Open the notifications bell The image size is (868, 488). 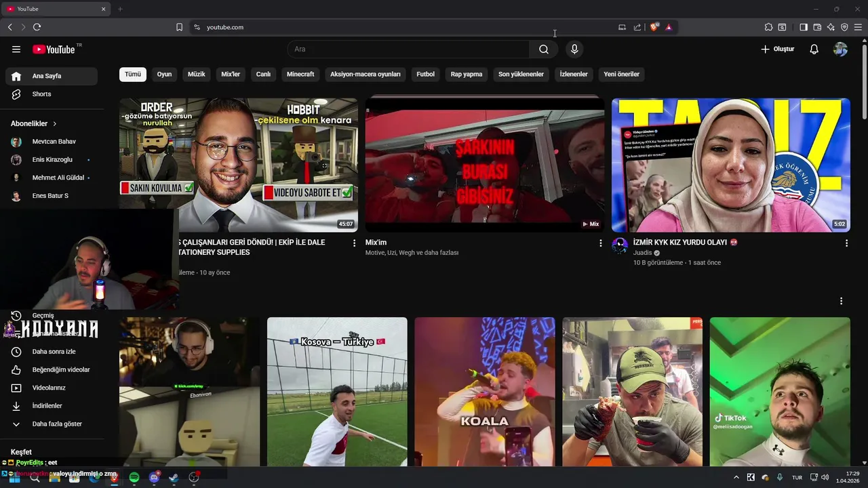814,49
